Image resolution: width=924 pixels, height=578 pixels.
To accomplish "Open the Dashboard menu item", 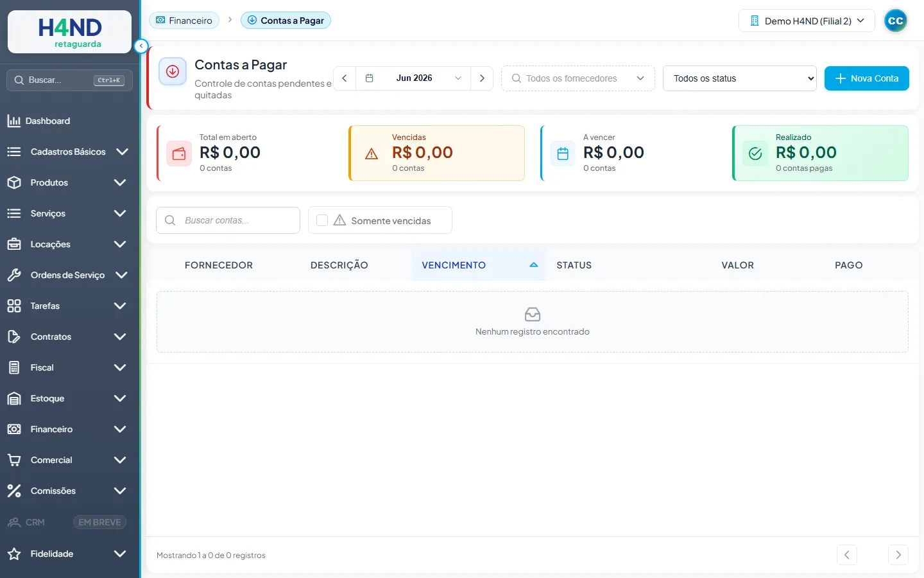I will click(70, 121).
